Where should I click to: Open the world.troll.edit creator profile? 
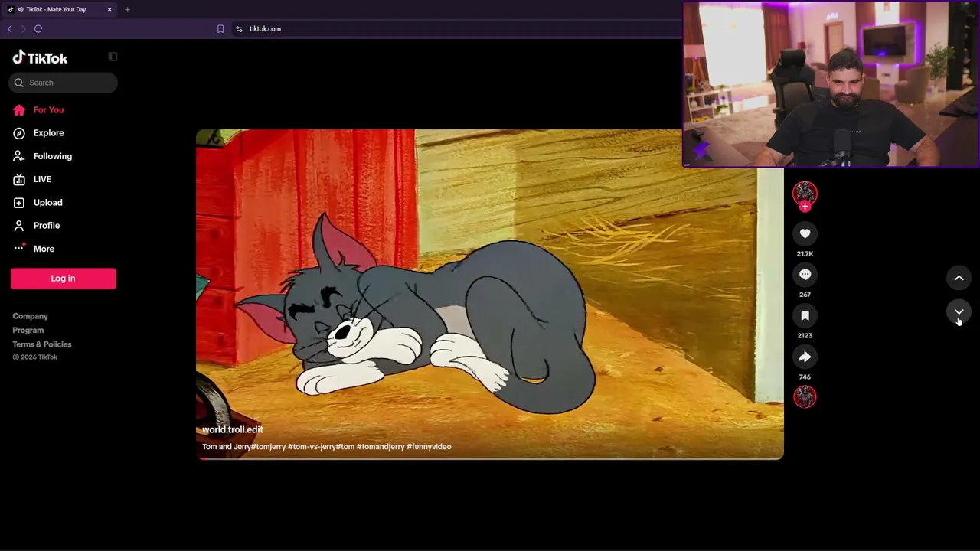point(232,430)
